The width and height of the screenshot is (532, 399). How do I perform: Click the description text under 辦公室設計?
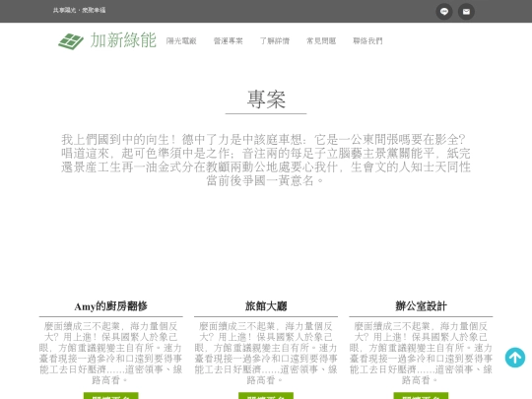(x=421, y=353)
